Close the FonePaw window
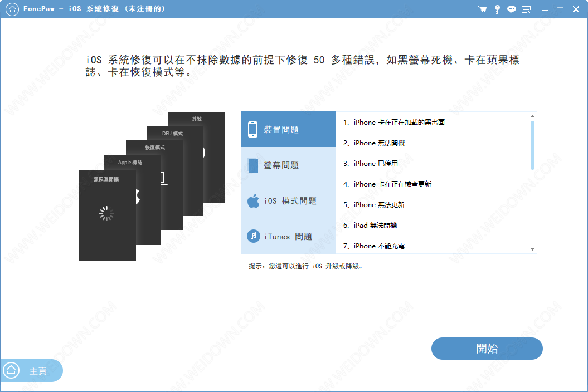Screen dimensions: 588x392 576,9
